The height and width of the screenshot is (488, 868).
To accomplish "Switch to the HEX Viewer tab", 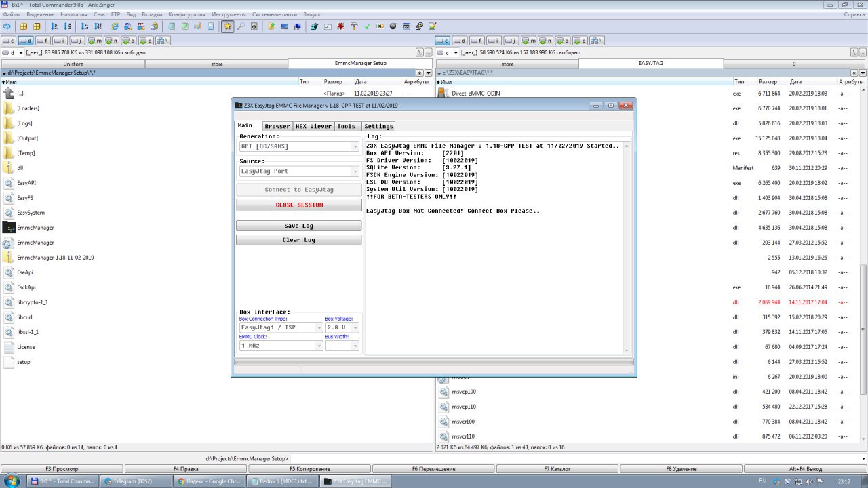I will point(314,126).
